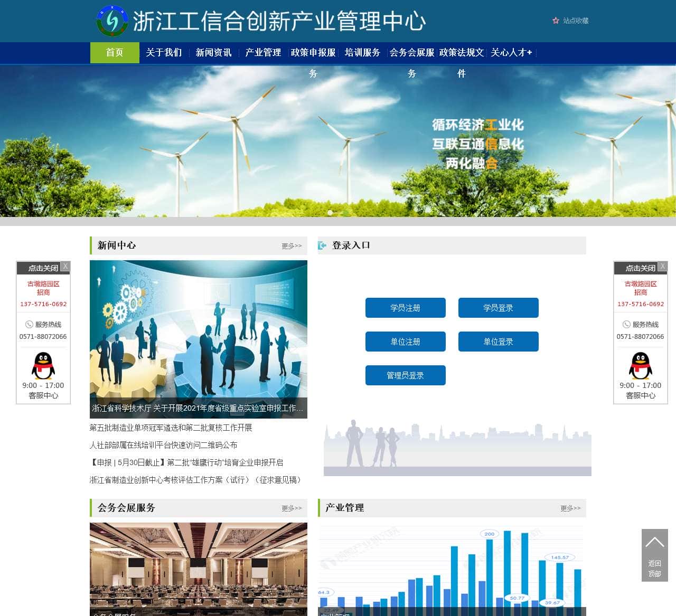
Task: Open the 首页 home tab
Action: click(115, 53)
